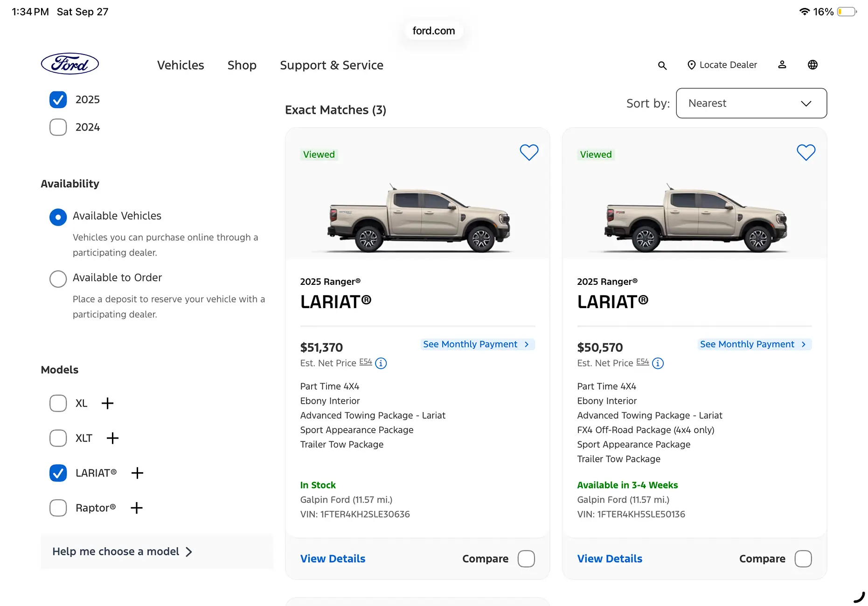
Task: Open the account profile icon
Action: pos(782,65)
